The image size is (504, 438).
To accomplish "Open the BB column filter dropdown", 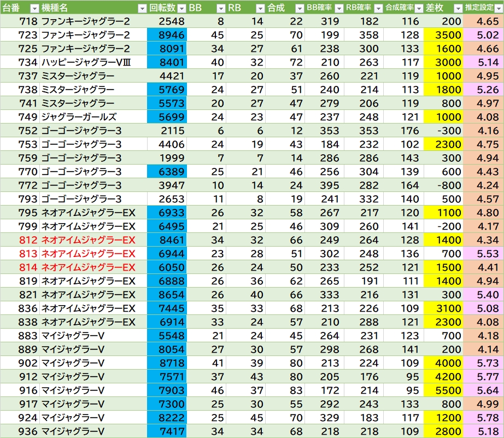I will coord(220,8).
